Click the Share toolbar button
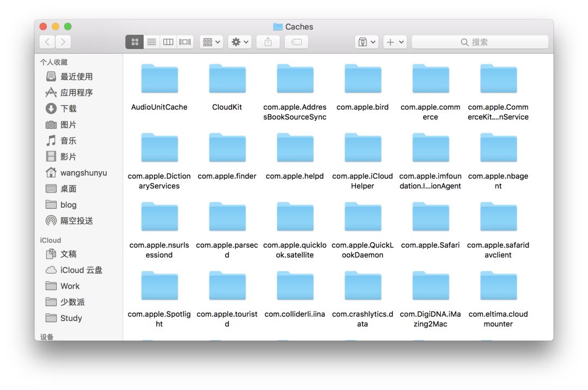Screen dimensions: 588x390 (x=268, y=42)
